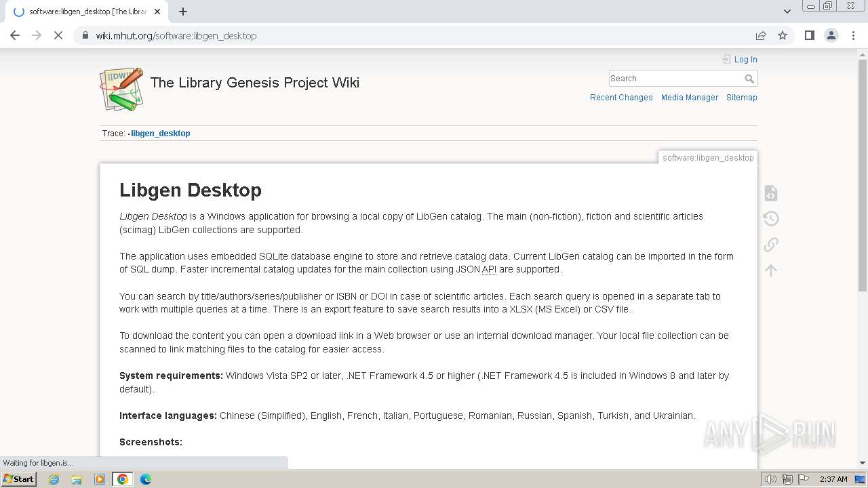
Task: Open Action Center flag icon
Action: click(803, 479)
